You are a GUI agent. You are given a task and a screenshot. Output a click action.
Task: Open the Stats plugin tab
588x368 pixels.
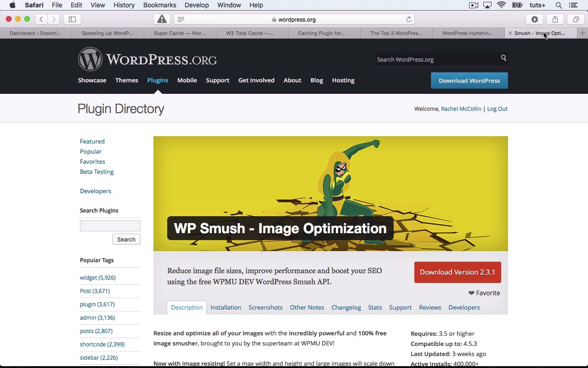(x=375, y=307)
